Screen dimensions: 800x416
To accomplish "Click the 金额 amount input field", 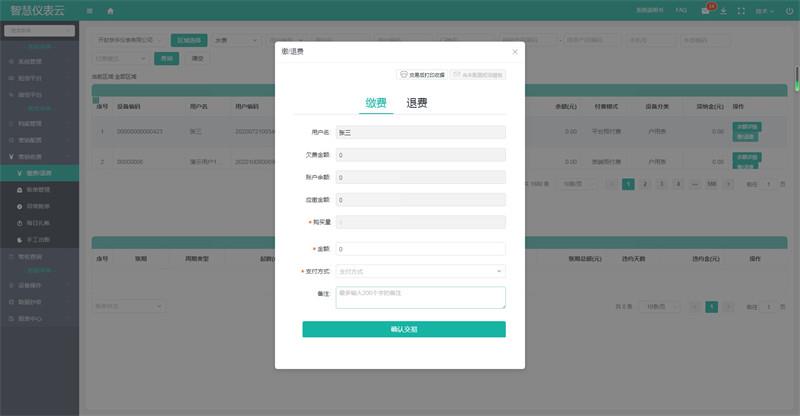I will point(420,249).
